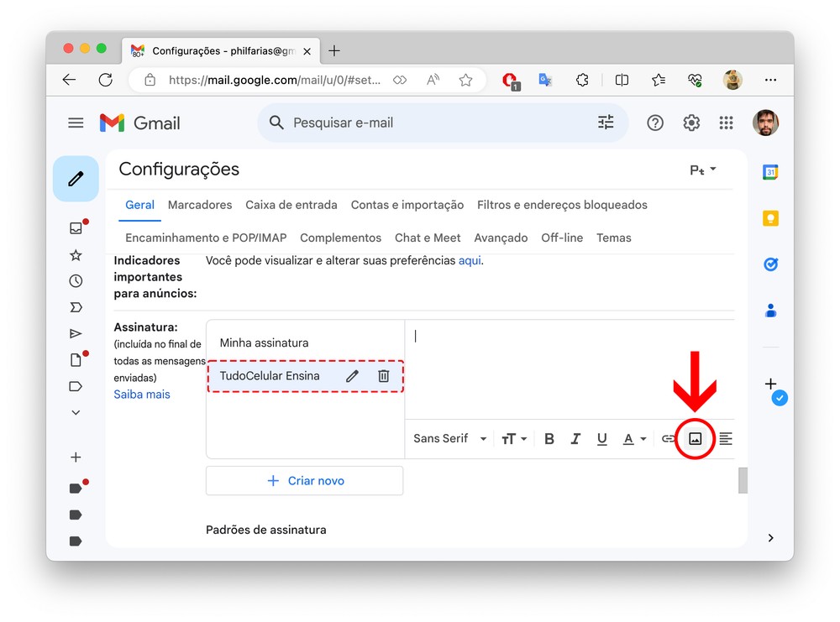The image size is (840, 622).
Task: Open Google account avatar in Gmail
Action: pos(765,123)
